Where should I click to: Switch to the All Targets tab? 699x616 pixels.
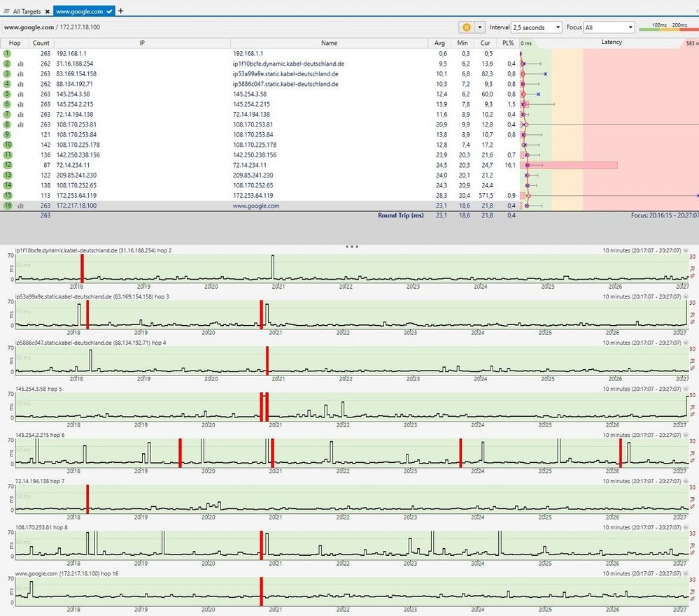click(27, 11)
